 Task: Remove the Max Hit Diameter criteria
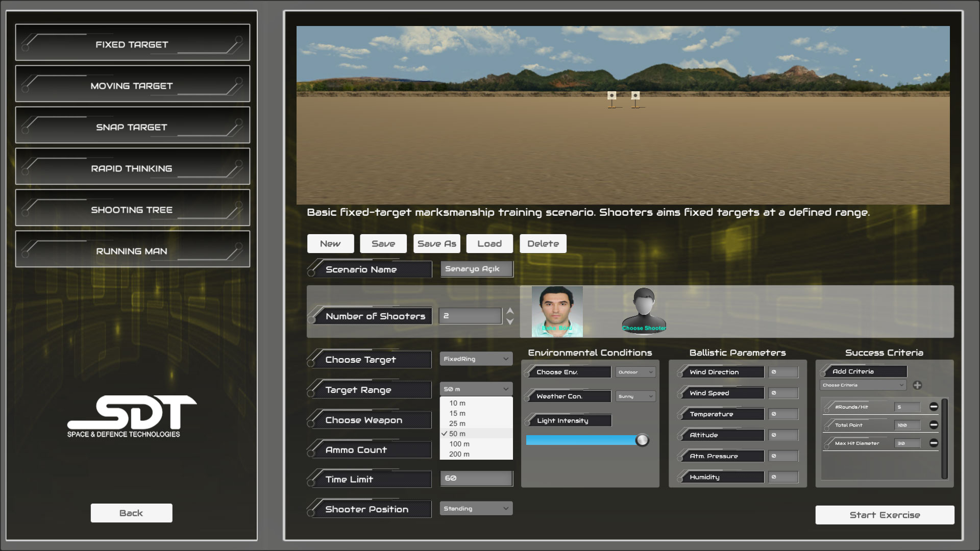(x=934, y=443)
